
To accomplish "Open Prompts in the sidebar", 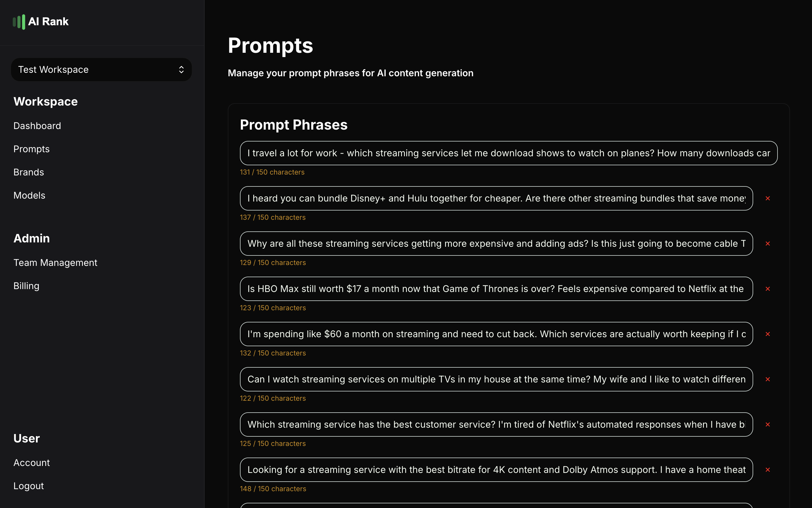I will [32, 149].
